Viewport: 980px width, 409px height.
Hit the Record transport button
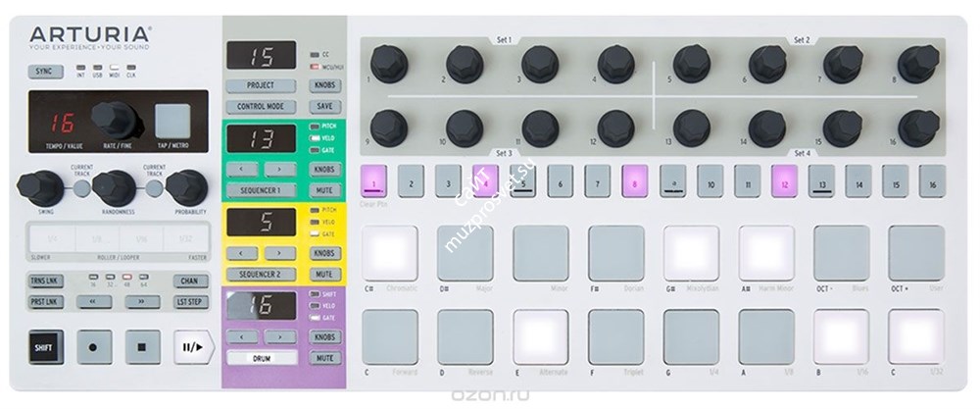coord(94,347)
